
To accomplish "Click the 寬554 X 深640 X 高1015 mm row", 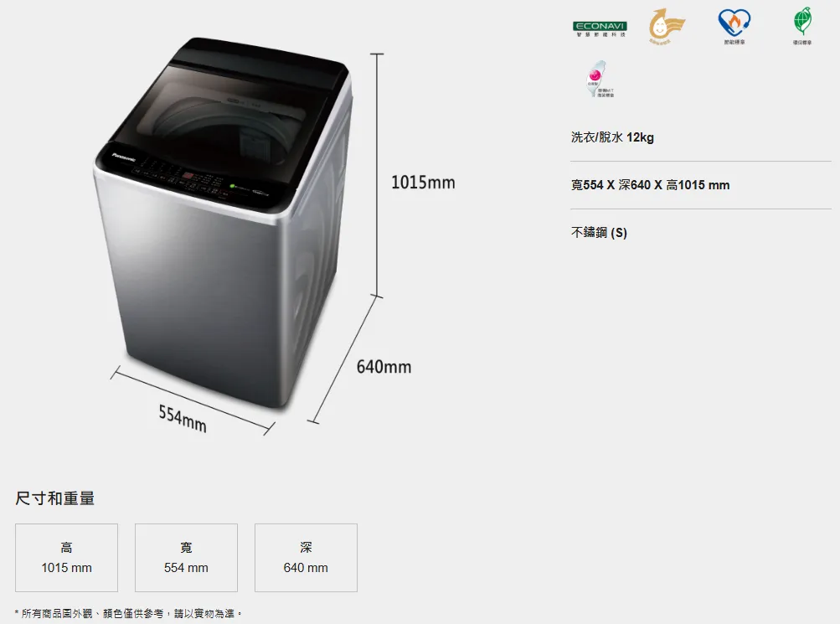I will [701, 185].
